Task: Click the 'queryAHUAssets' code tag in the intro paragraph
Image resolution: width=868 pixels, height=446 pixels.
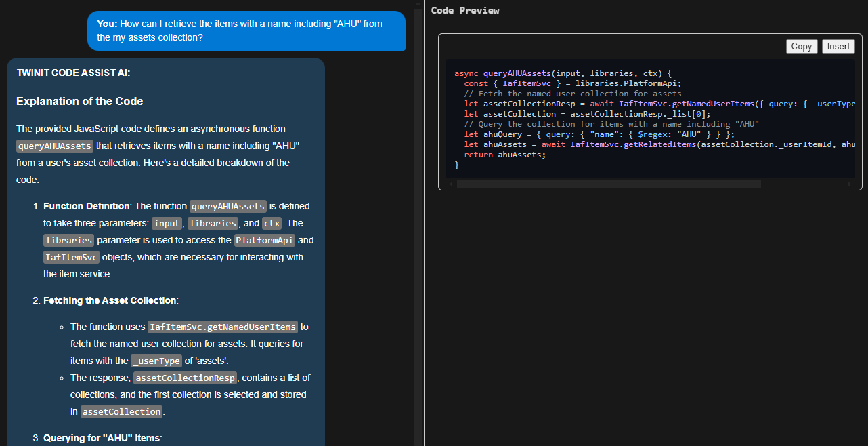Action: [55, 146]
